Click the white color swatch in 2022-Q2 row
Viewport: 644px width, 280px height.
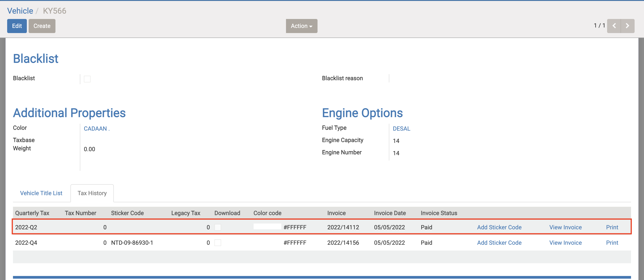pos(267,226)
